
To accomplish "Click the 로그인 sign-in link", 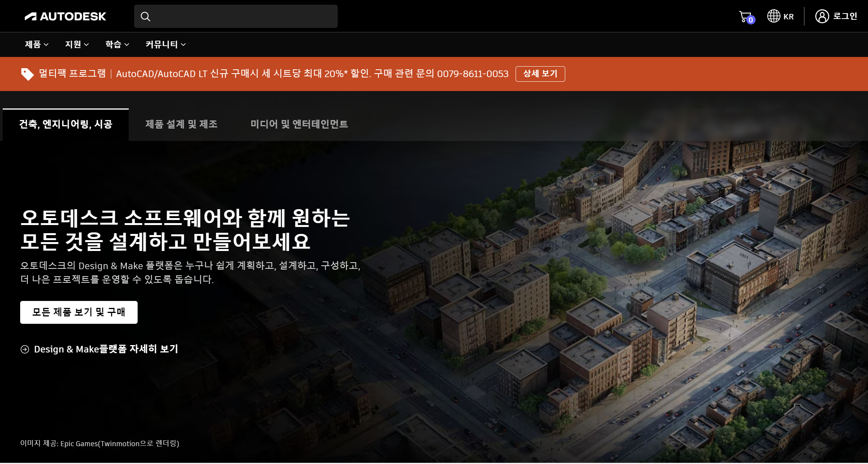I will pos(845,16).
